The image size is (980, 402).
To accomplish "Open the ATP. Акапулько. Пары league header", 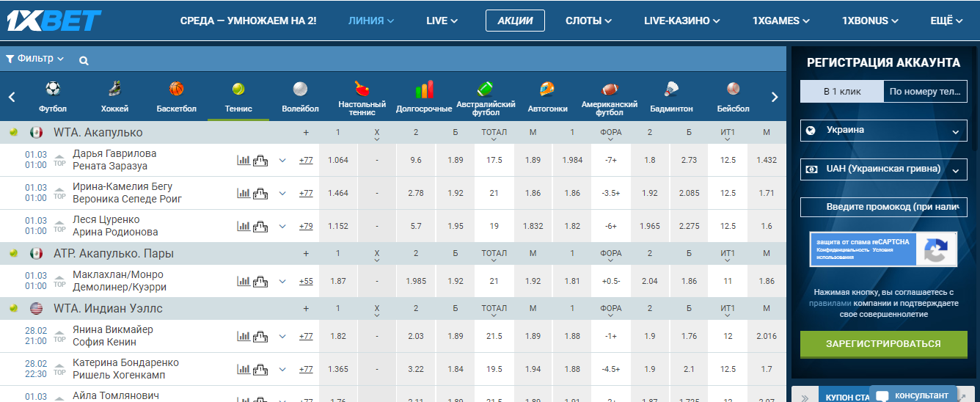I will tap(114, 253).
